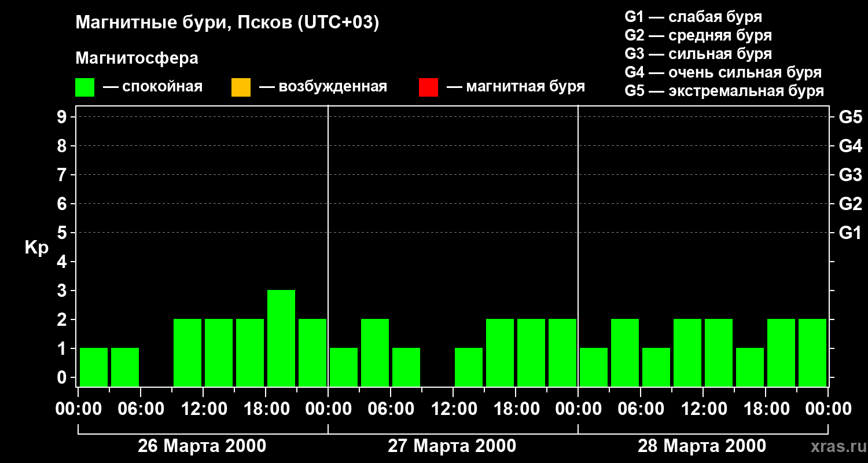
Task: Click the 00:00 label where 28 Марта begins
Action: tap(578, 409)
